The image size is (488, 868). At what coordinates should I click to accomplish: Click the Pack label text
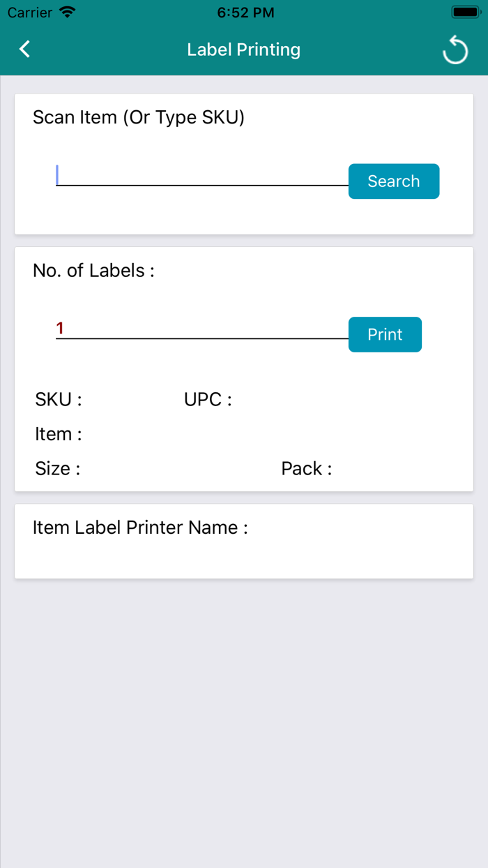[x=306, y=468]
